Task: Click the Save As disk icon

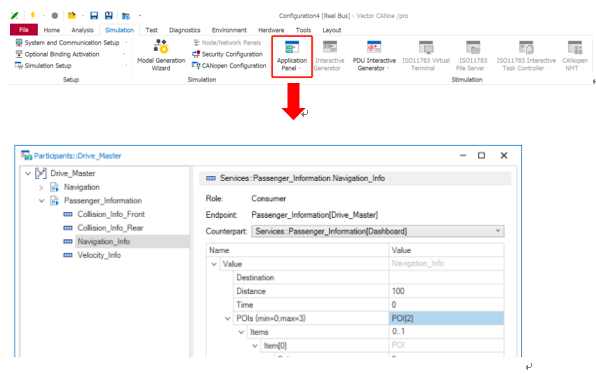Action: pos(109,15)
